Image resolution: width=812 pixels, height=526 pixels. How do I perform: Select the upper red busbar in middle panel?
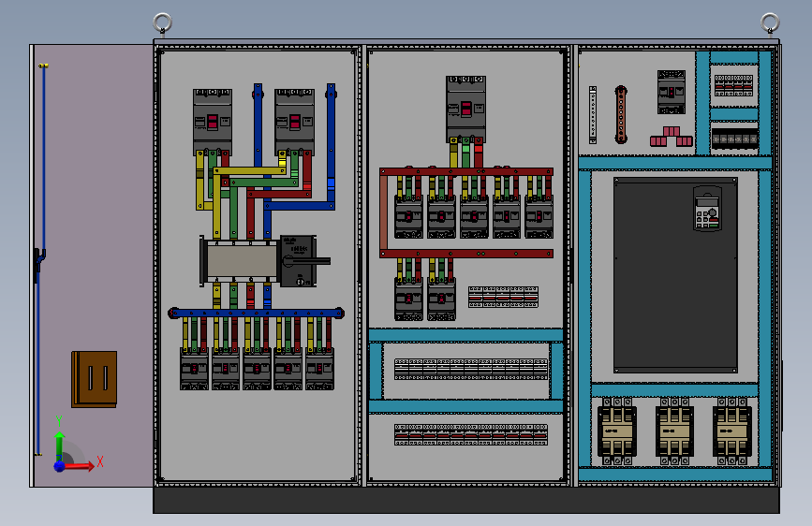pyautogui.click(x=466, y=171)
